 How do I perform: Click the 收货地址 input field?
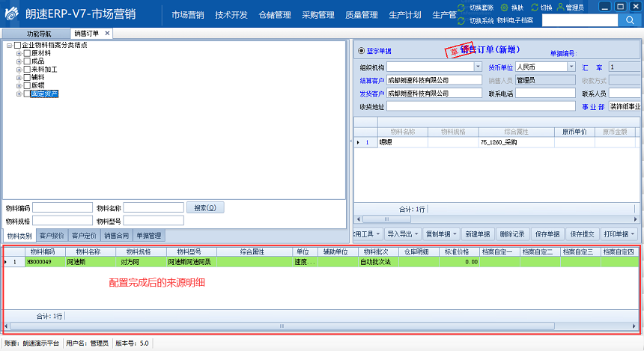point(481,106)
